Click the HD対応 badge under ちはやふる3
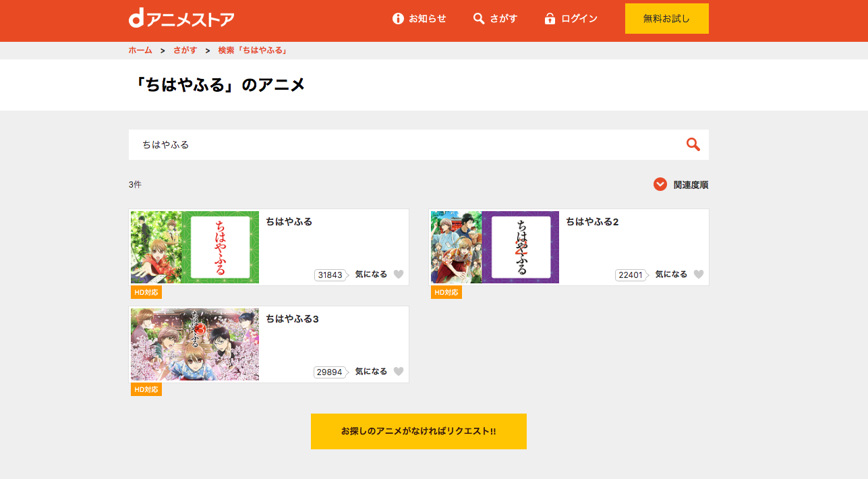 [x=146, y=389]
